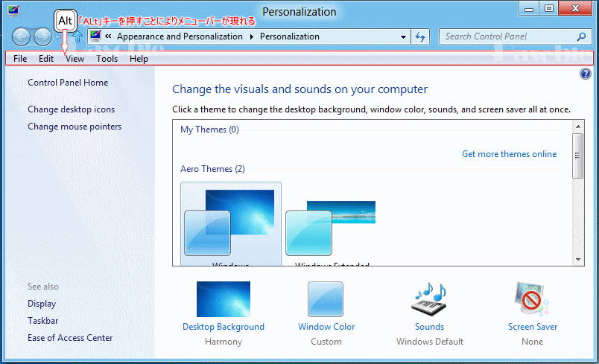599x364 pixels.
Task: Go up one level with the up arrow
Action: (77, 37)
